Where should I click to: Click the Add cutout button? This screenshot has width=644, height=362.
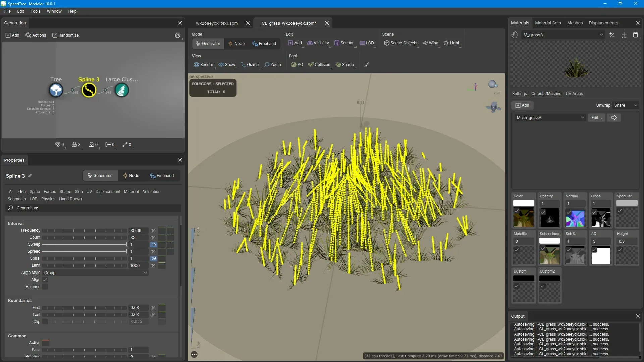click(522, 105)
